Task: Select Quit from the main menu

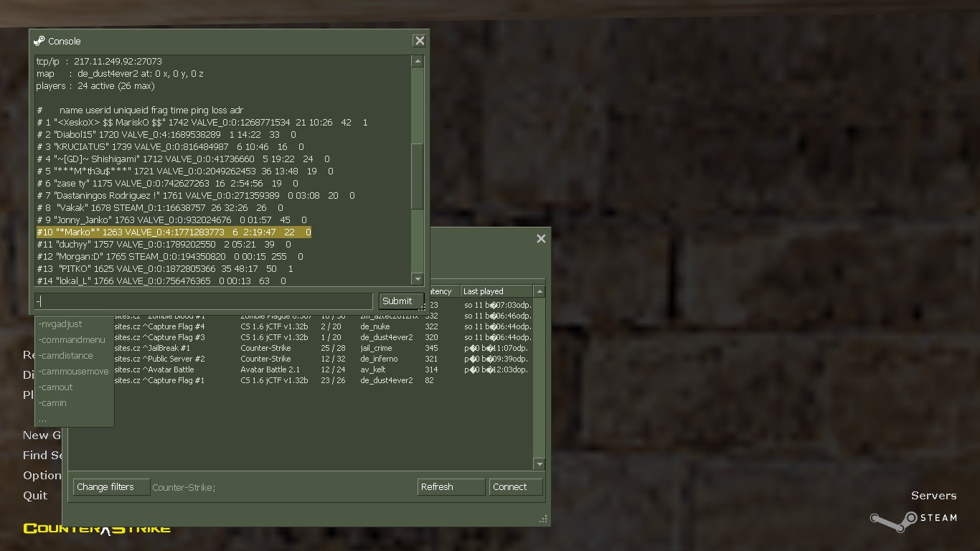Action: [x=35, y=495]
